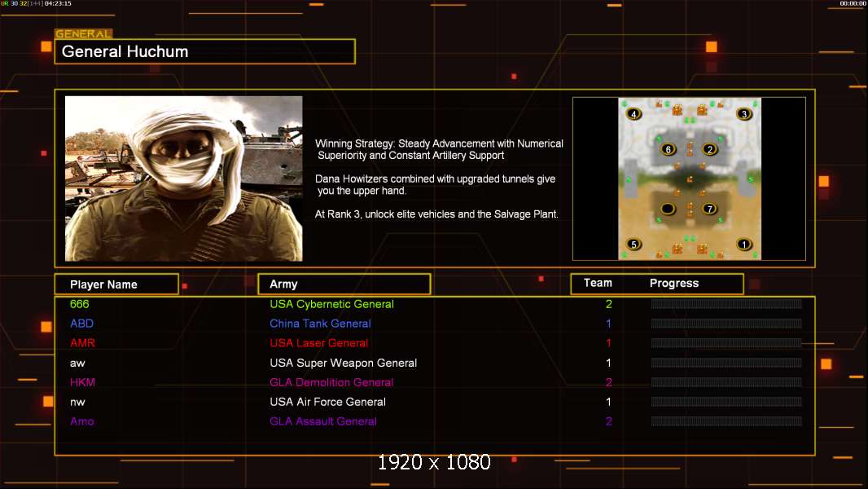The width and height of the screenshot is (868, 489).
Task: Click the loading progress bar for Amo
Action: [x=726, y=421]
